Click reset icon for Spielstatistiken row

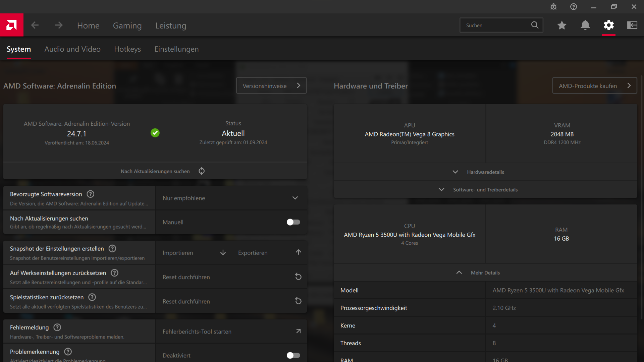point(298,301)
